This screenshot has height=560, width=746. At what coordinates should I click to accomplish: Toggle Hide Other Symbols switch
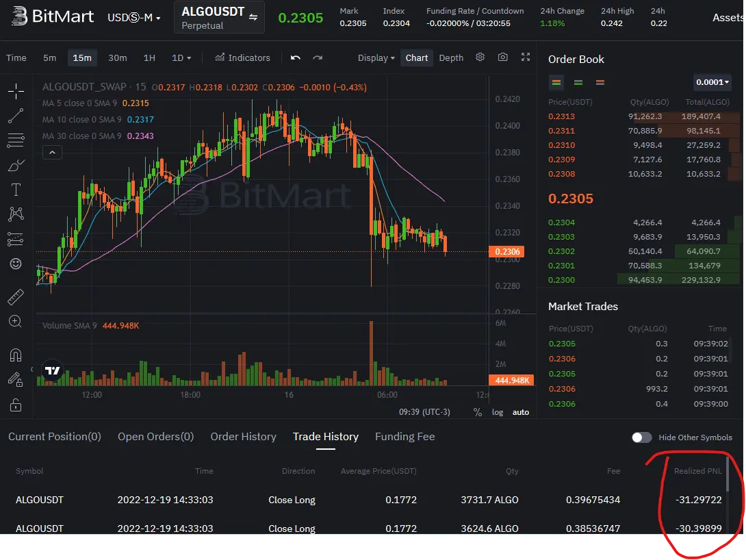(641, 437)
